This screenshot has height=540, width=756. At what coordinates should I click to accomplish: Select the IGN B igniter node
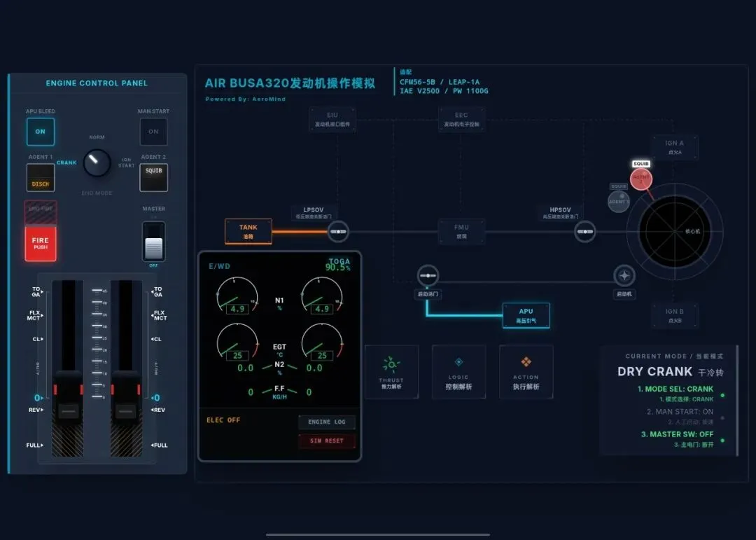tap(675, 316)
